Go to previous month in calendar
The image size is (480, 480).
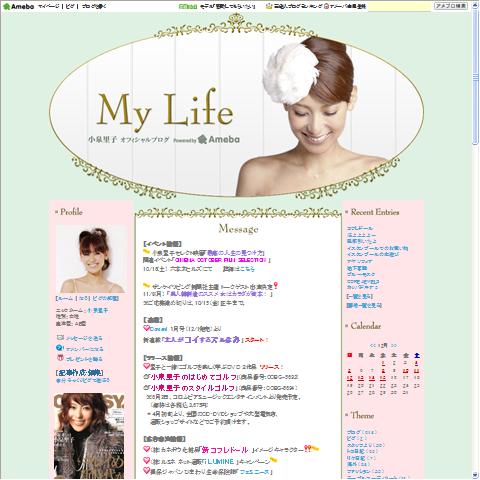pos(372,345)
